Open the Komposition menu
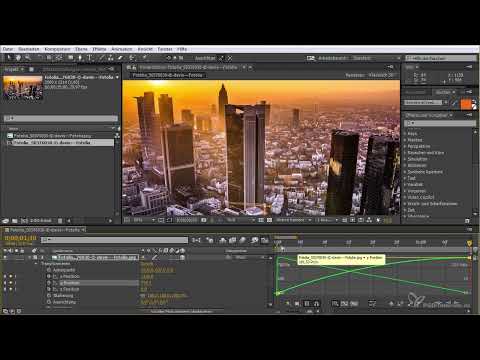The height and width of the screenshot is (360, 480). [x=57, y=49]
